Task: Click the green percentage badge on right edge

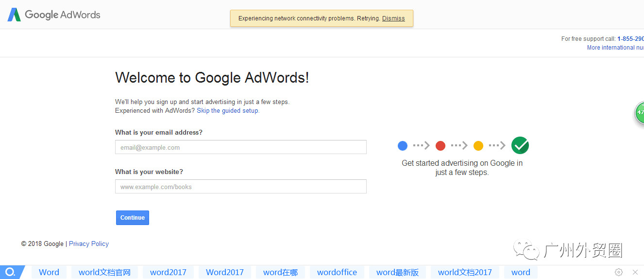Action: pos(639,112)
